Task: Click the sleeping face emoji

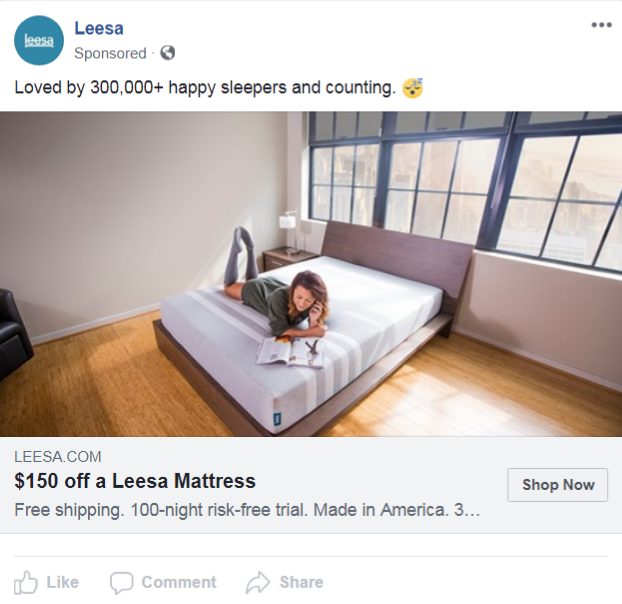Action: 412,88
